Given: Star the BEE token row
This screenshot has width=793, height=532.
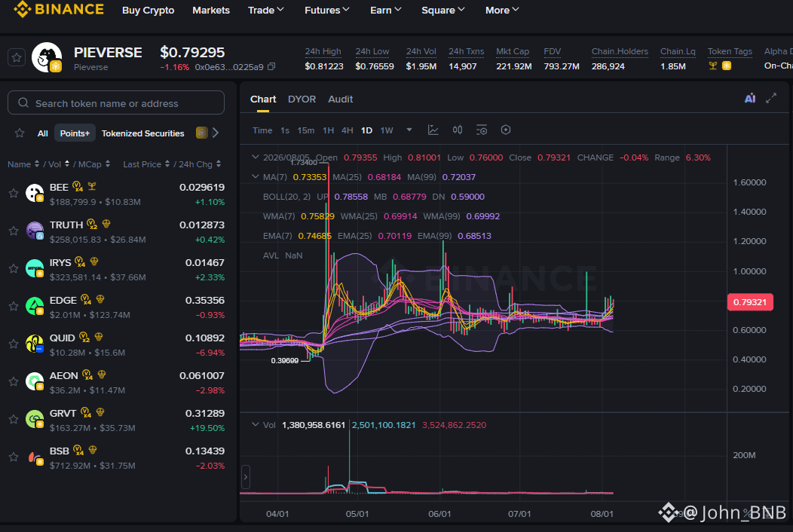Looking at the screenshot, I should pyautogui.click(x=14, y=193).
